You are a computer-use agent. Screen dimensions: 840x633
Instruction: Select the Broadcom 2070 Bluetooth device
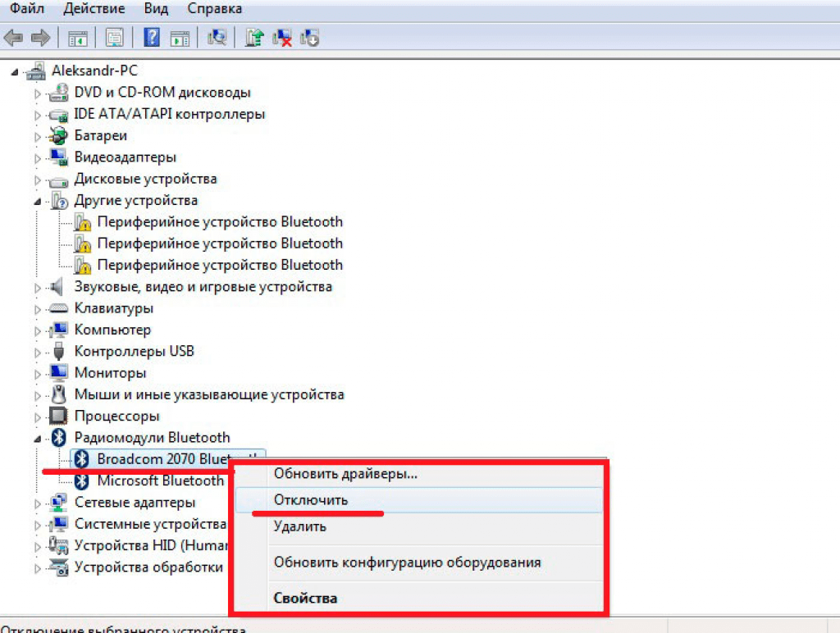(x=167, y=459)
